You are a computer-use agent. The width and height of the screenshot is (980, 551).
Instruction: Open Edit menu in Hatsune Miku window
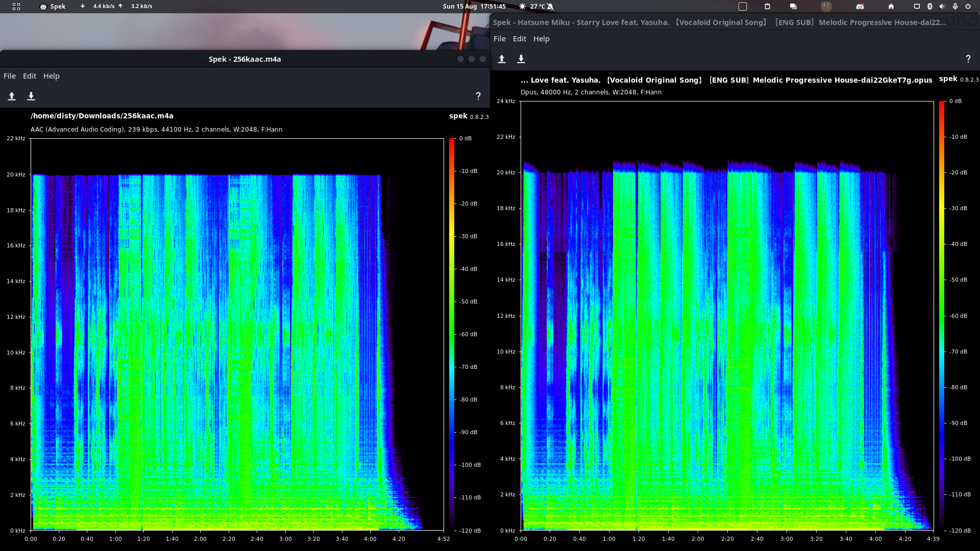click(x=520, y=39)
